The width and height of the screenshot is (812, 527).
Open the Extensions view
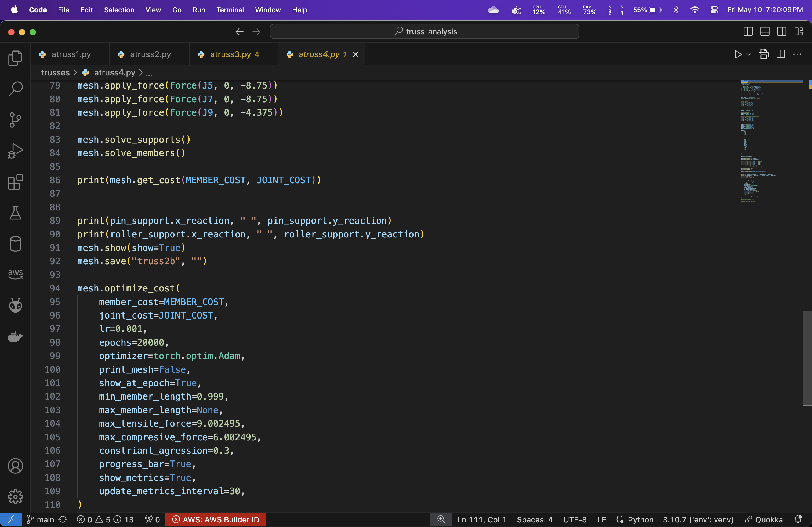(x=15, y=182)
